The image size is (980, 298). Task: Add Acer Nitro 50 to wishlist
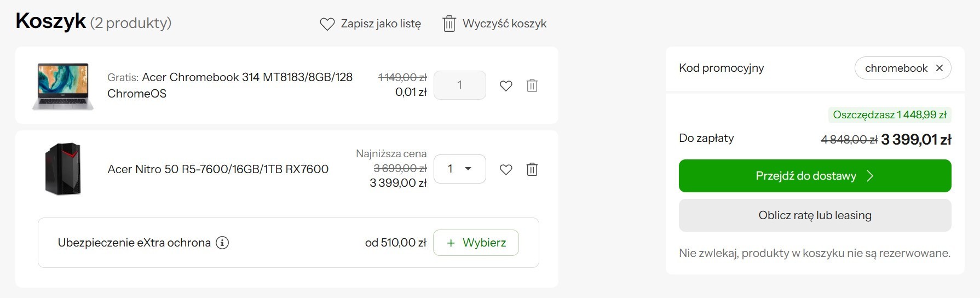[x=506, y=169]
